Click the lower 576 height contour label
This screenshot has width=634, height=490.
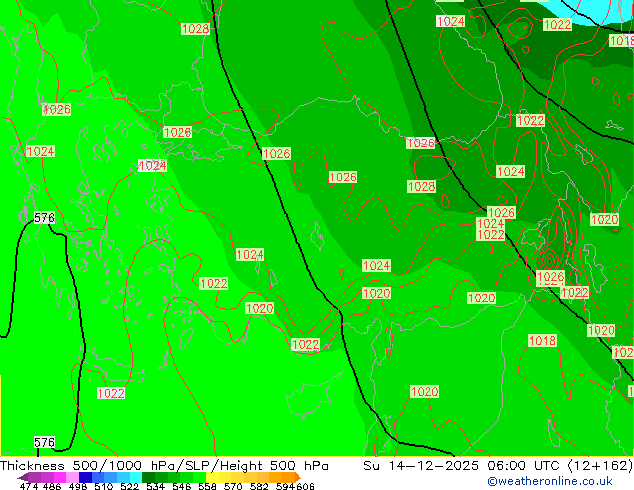44,442
